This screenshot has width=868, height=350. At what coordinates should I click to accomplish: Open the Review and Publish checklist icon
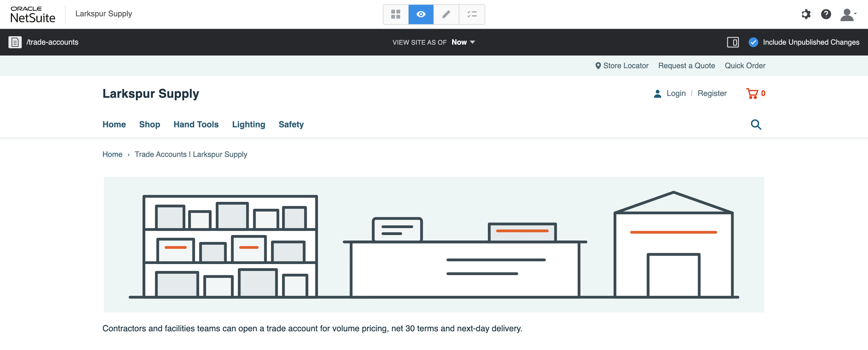[x=472, y=14]
